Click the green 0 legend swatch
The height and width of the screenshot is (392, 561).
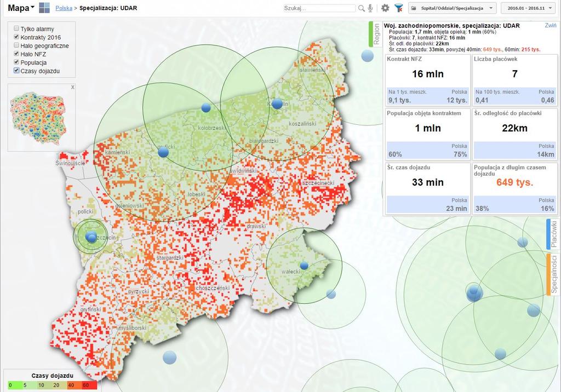(x=15, y=385)
